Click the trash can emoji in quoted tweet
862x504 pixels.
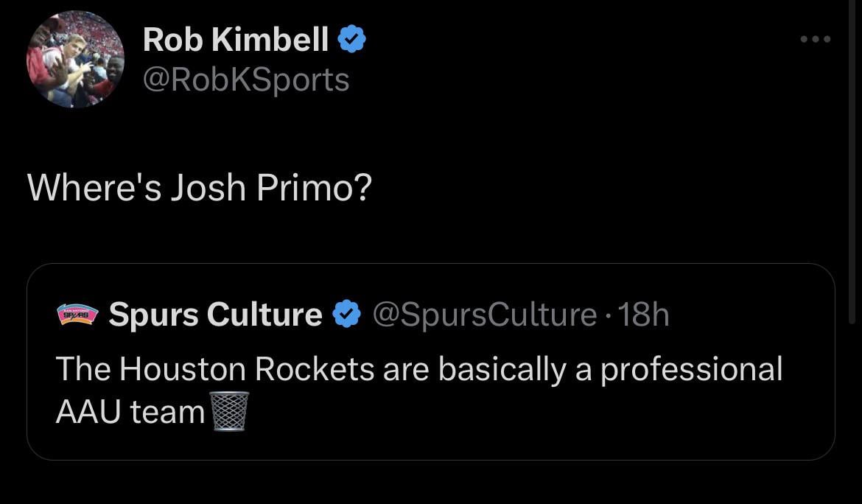coord(230,411)
